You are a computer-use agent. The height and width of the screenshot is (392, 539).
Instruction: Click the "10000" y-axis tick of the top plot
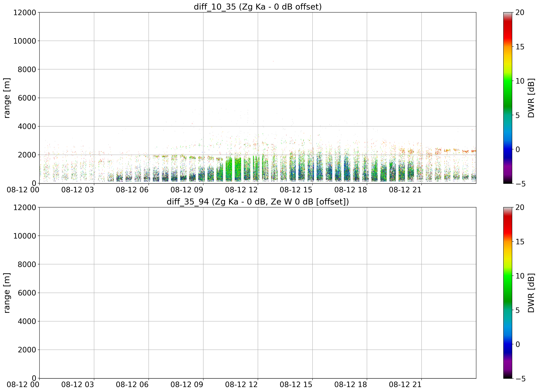point(25,41)
